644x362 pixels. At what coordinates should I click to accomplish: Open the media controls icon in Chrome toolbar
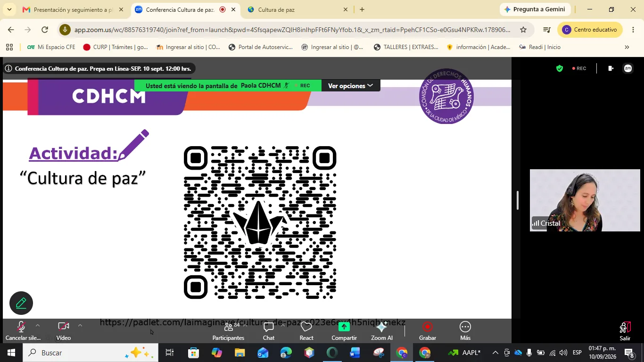(x=547, y=30)
